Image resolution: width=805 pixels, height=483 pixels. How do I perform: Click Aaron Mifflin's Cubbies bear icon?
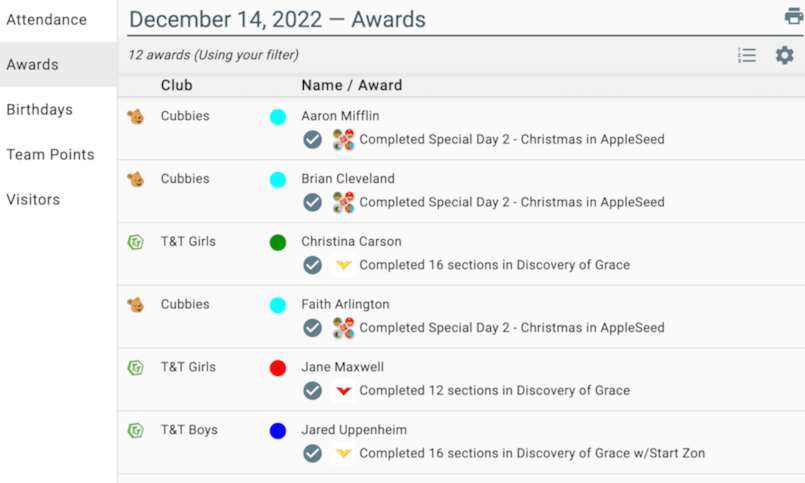tap(135, 116)
